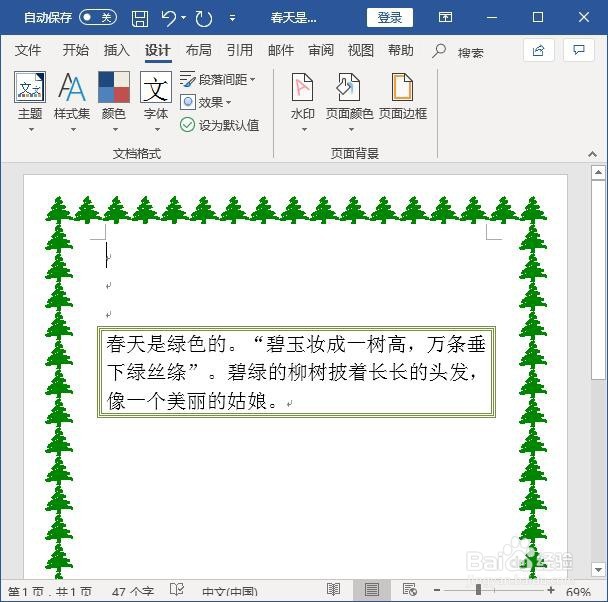Click the search magnifier icon
Screen dimensions: 608x602
pyautogui.click(x=439, y=51)
